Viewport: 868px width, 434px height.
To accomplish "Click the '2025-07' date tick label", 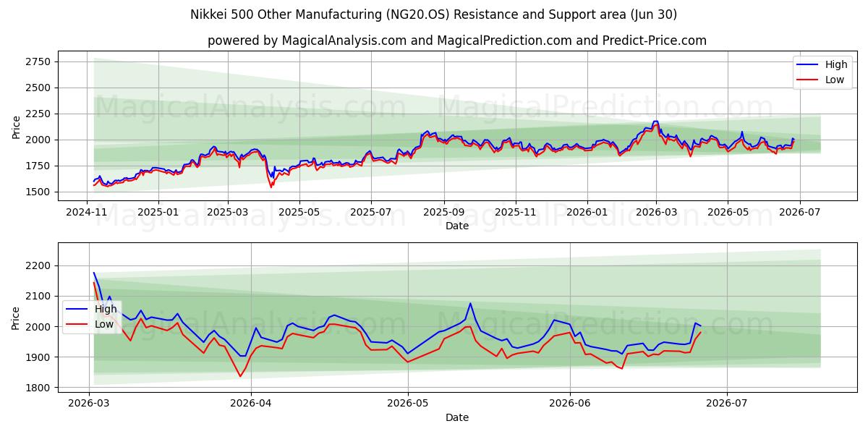I will click(x=370, y=213).
